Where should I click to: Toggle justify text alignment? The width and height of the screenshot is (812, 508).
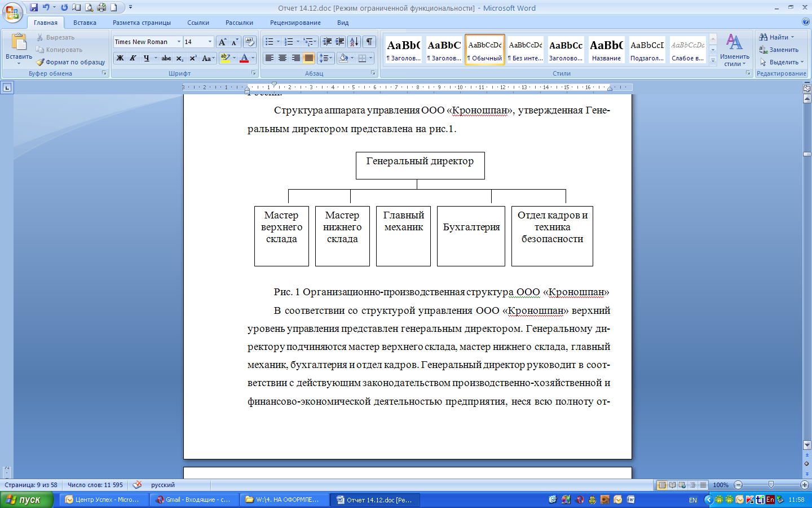click(x=309, y=58)
